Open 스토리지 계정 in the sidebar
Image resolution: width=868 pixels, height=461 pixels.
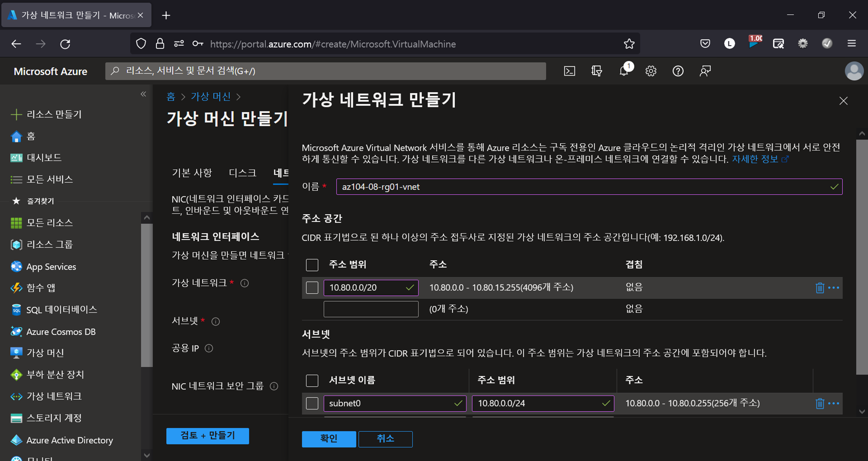tap(46, 418)
